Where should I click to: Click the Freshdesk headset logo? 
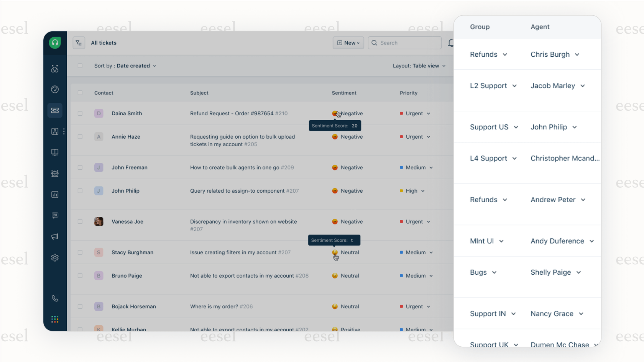[55, 43]
